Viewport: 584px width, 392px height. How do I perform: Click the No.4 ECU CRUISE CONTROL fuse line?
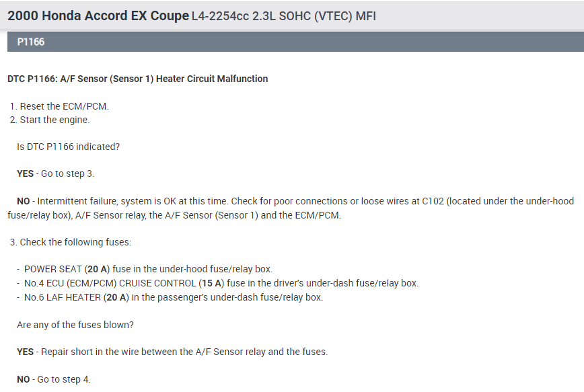[x=221, y=283]
